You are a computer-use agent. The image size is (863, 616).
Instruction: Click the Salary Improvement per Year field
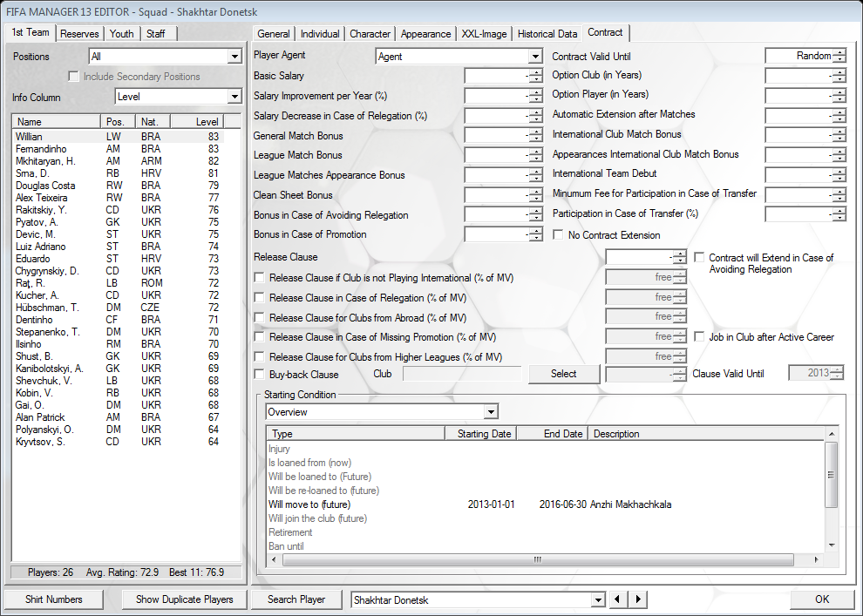click(497, 96)
